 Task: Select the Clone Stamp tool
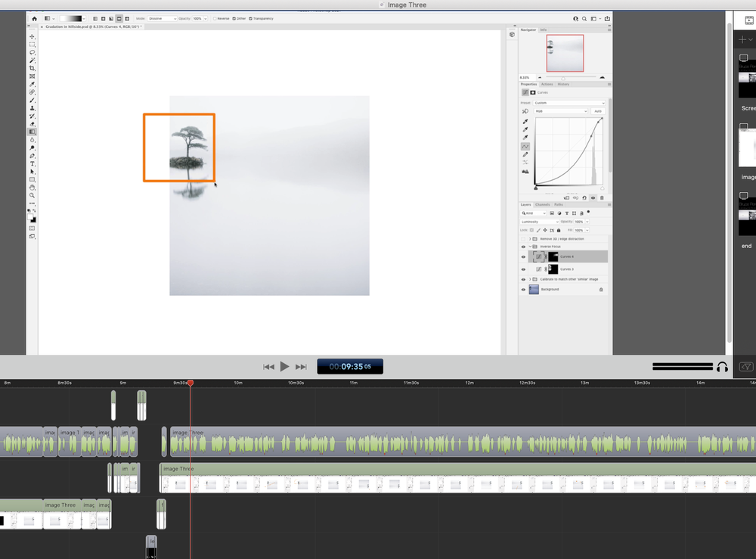[33, 108]
